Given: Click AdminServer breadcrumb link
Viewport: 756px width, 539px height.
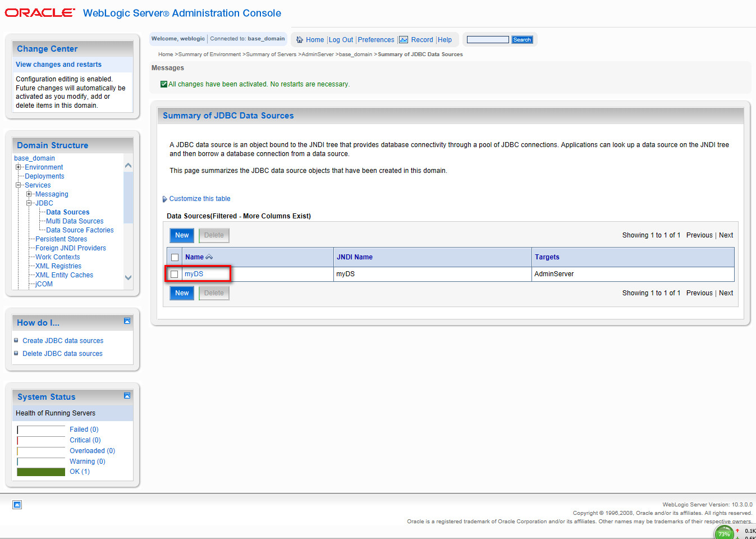Looking at the screenshot, I should pos(318,54).
